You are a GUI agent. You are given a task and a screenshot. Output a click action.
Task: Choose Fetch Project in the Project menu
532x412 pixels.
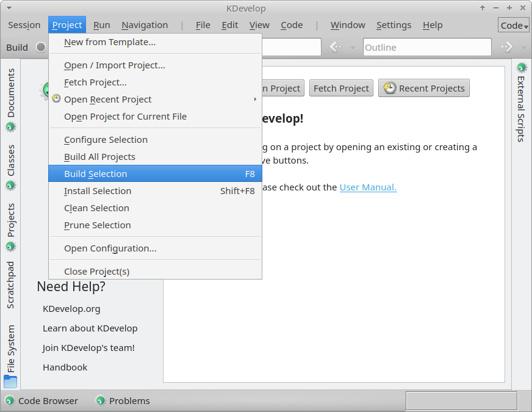pyautogui.click(x=156, y=82)
